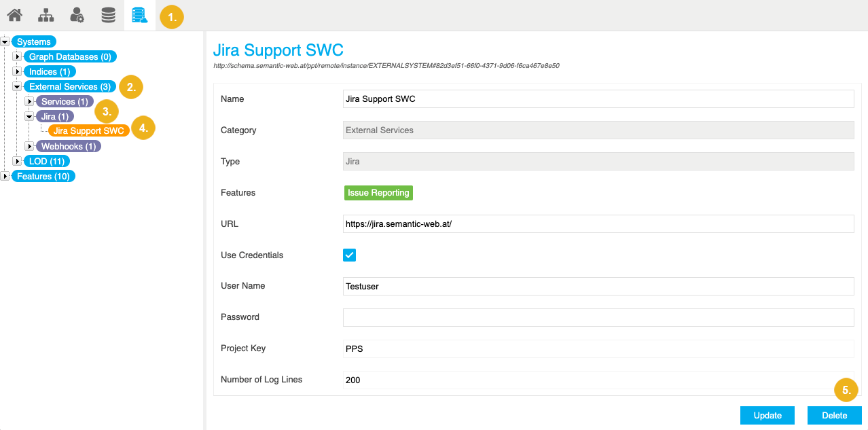Toggle the Use Credentials checkbox
This screenshot has width=868, height=430.
click(349, 255)
